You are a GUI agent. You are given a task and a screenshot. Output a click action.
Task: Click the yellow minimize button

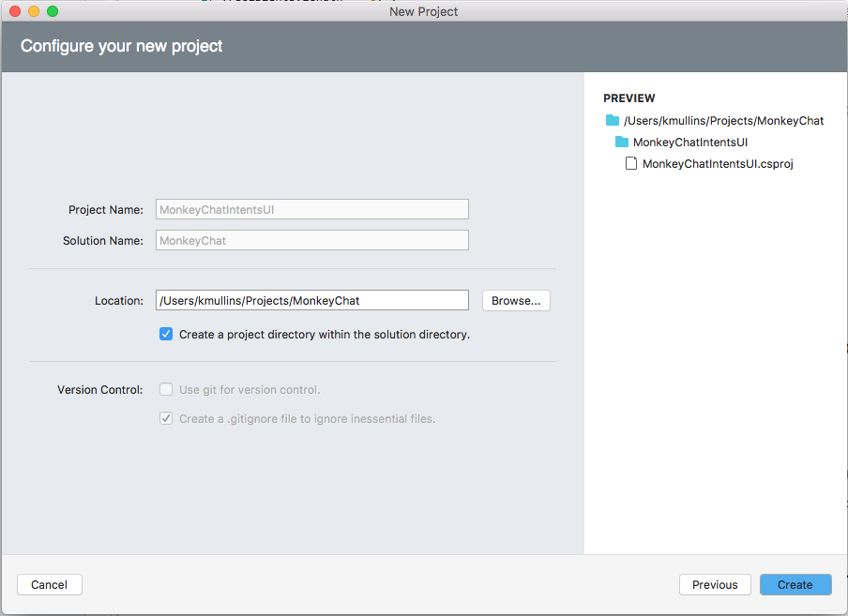[x=35, y=11]
